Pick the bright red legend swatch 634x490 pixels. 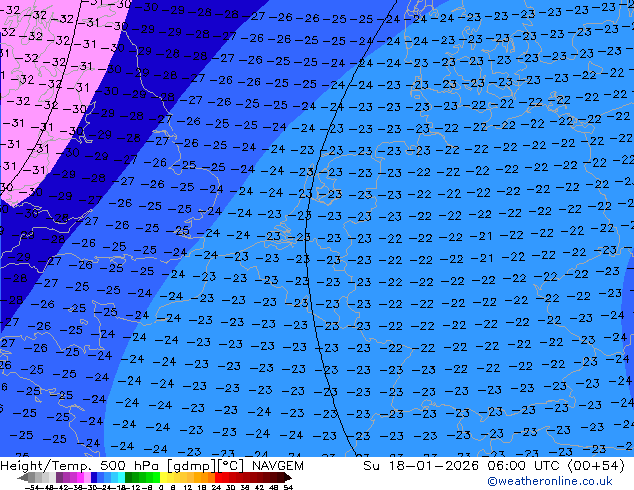[218, 477]
